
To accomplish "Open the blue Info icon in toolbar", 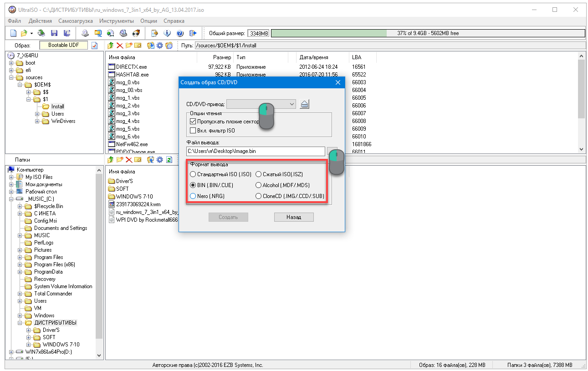I will 167,33.
